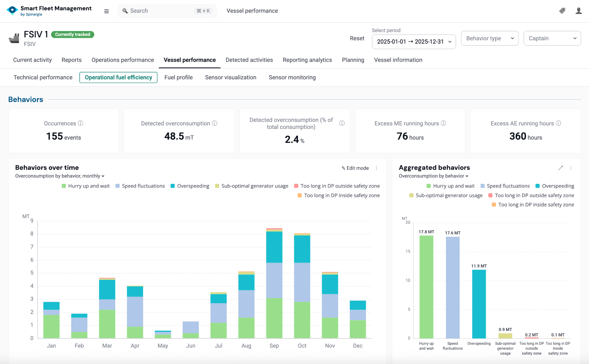The height and width of the screenshot is (364, 589).
Task: Toggle Hurry up and wait legend in Aggregated behaviors
Action: point(450,186)
